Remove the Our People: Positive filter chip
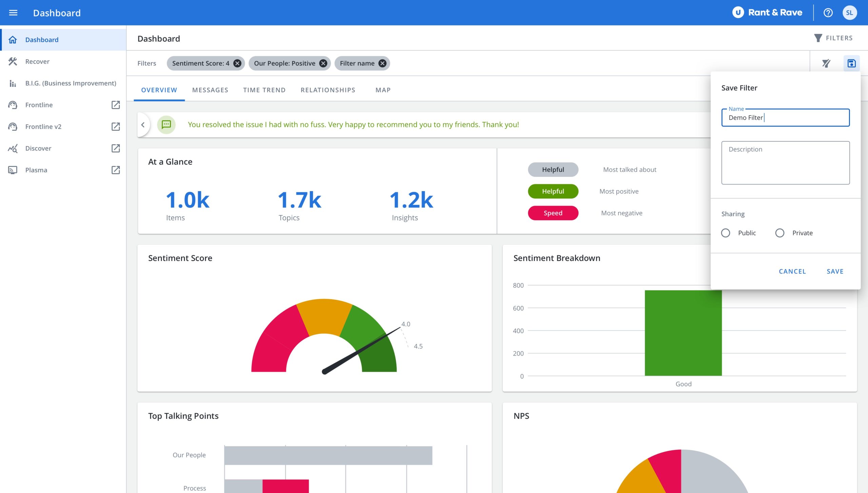Viewport: 868px width, 493px height. coord(323,63)
